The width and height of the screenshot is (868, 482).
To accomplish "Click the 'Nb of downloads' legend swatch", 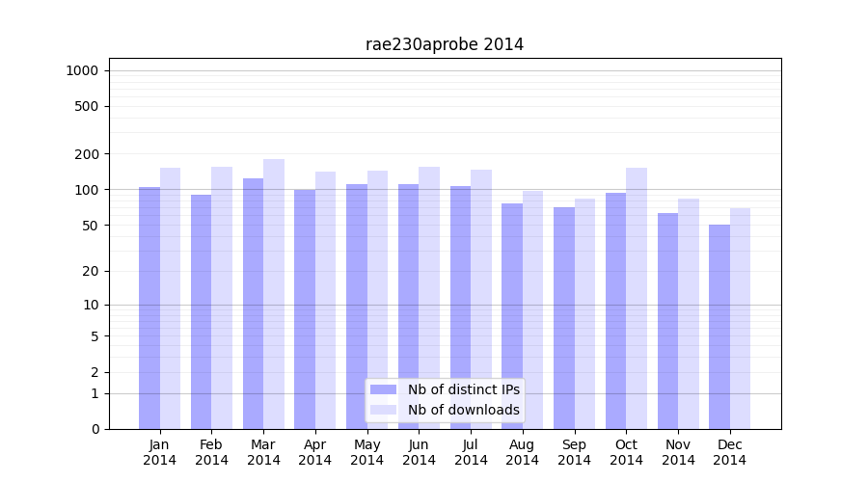I will pos(383,410).
